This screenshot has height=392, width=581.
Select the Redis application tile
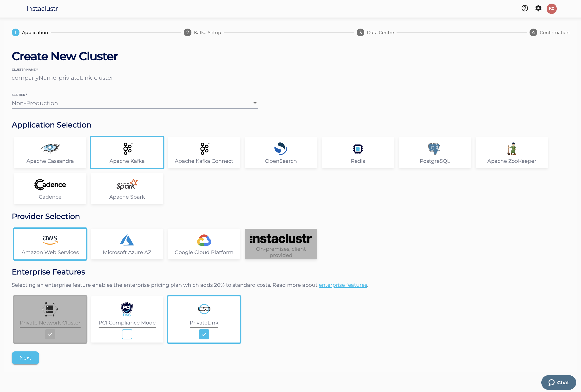coord(358,153)
